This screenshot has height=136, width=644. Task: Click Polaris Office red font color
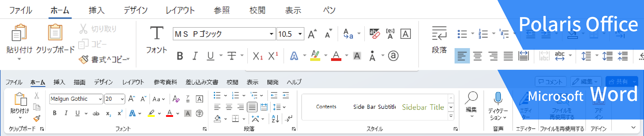click(x=336, y=56)
